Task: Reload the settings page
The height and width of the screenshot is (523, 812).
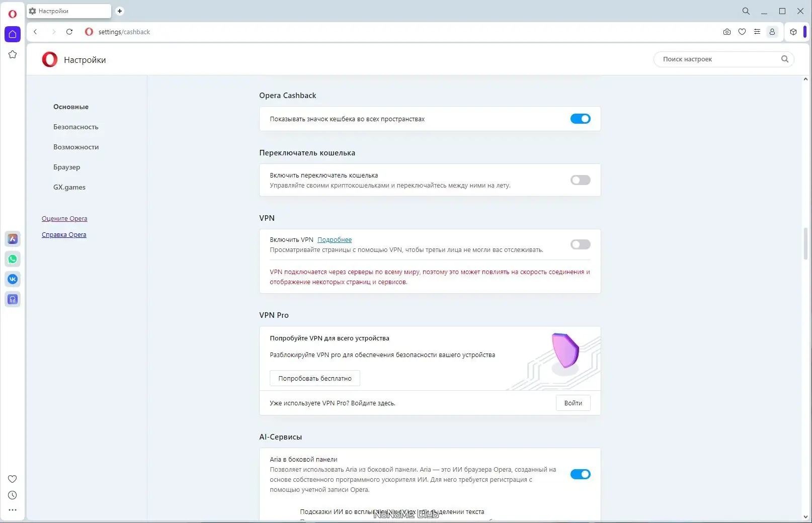Action: (69, 32)
